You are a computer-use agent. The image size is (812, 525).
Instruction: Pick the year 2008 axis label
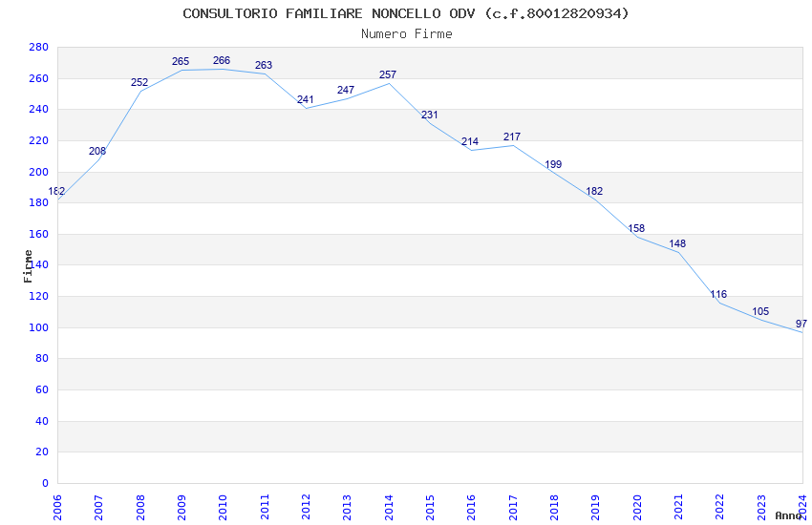pos(140,507)
